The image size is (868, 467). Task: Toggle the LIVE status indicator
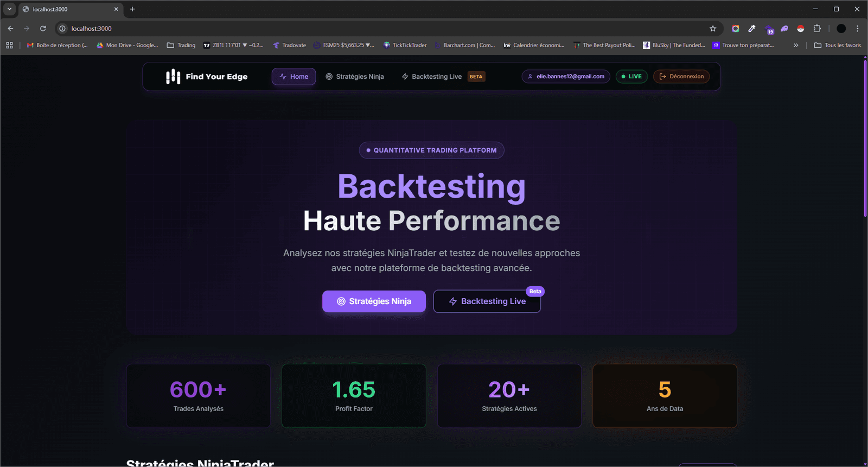coord(631,77)
